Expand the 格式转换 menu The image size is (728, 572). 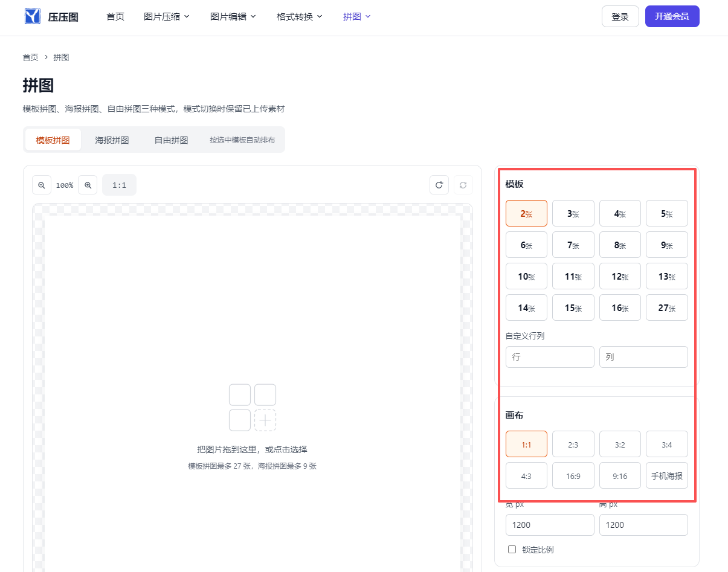[x=300, y=16]
